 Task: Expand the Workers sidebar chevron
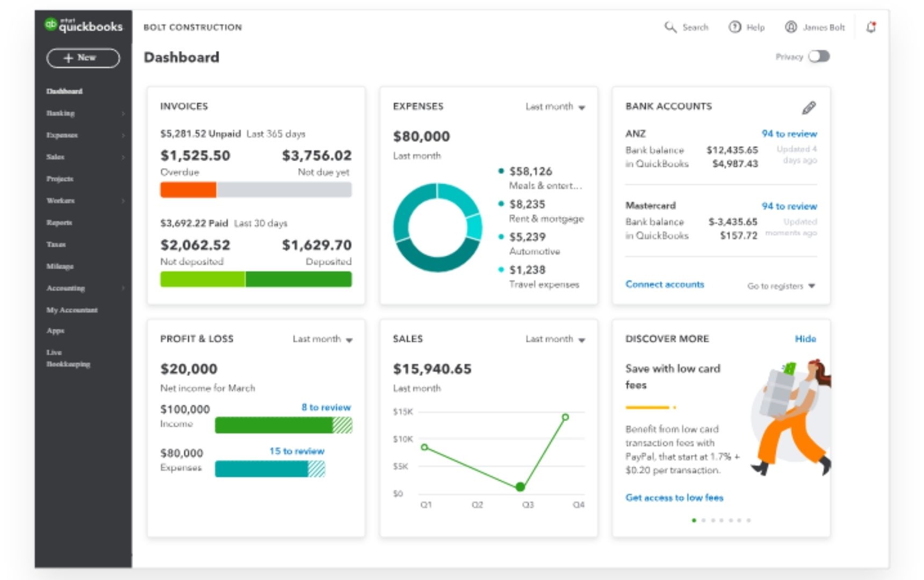123,201
